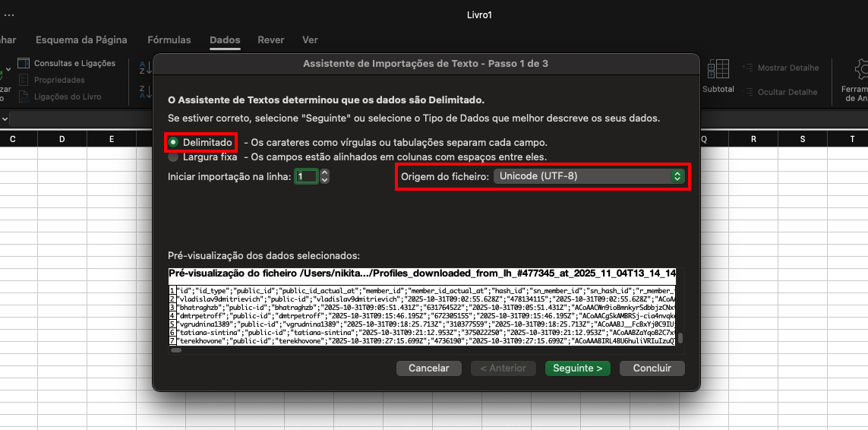Click the Ferramentas de Análise gear icon
This screenshot has width=868, height=430.
[862, 71]
